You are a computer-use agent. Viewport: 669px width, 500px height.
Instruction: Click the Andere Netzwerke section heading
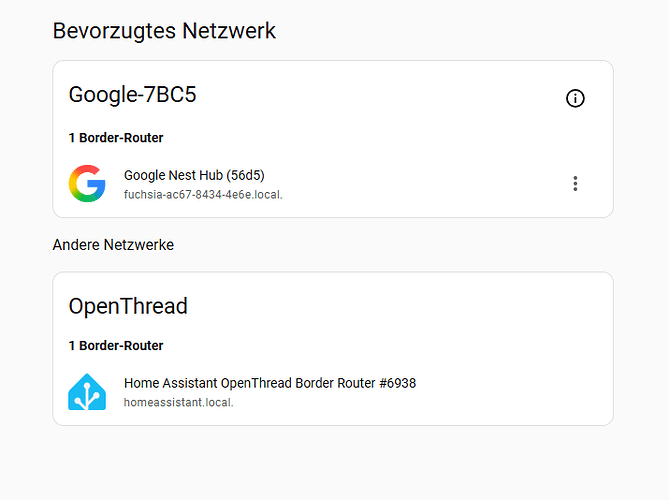click(113, 245)
